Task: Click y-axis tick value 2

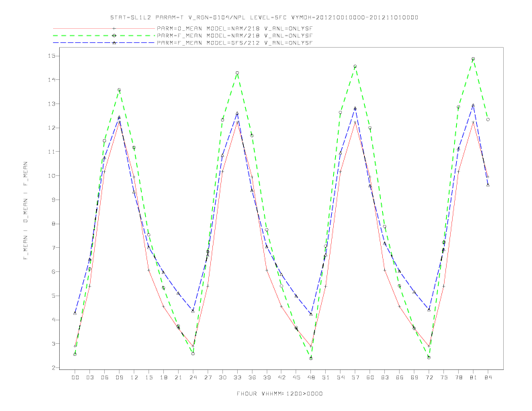Action: (53, 367)
